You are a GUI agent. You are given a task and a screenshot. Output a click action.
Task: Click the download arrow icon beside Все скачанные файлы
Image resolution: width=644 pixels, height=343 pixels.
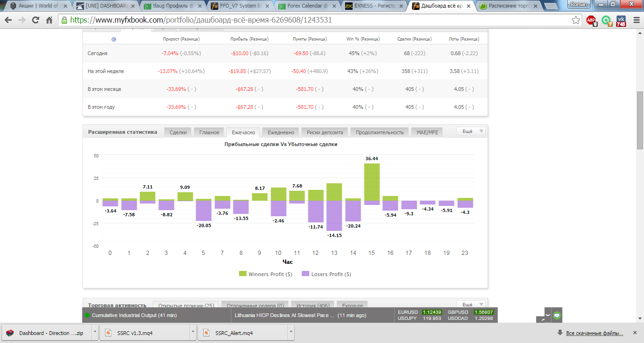click(560, 333)
